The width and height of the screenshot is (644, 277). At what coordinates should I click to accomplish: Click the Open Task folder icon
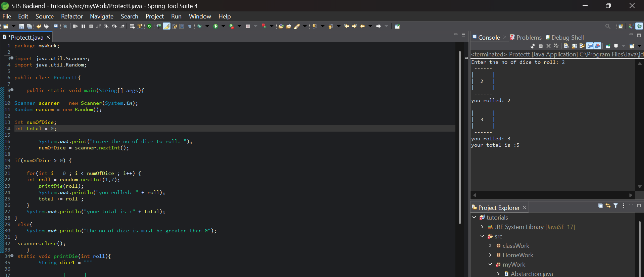[x=289, y=26]
